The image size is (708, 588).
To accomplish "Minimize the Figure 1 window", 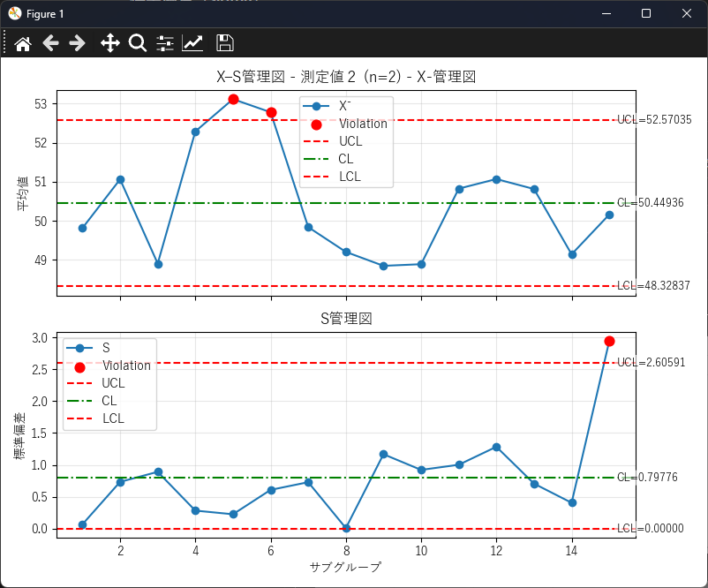I will (x=606, y=14).
